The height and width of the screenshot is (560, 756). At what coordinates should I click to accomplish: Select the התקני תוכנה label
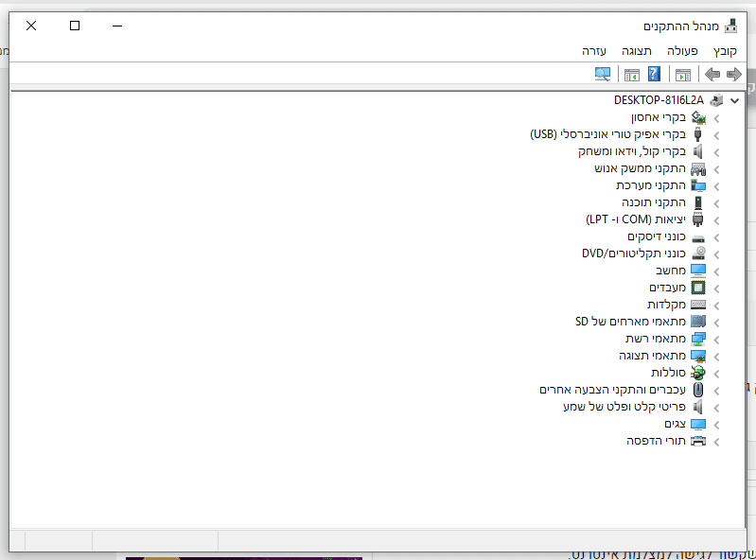pos(653,202)
